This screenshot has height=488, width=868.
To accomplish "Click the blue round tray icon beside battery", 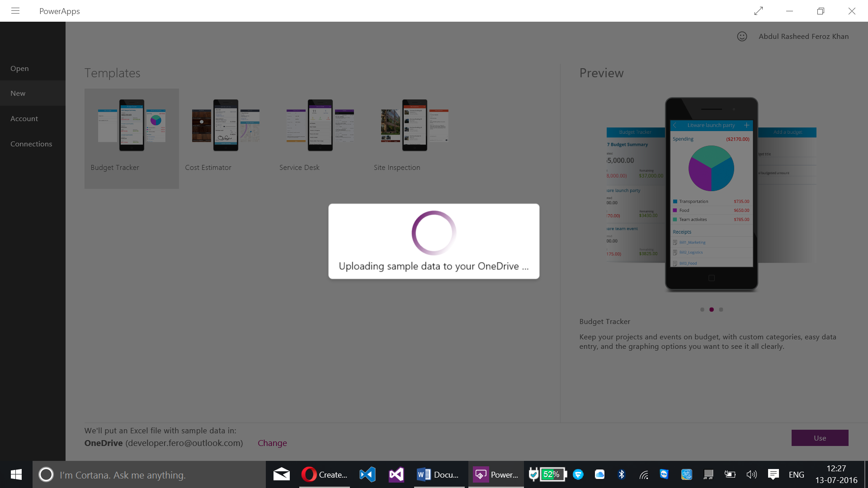I will (x=578, y=474).
